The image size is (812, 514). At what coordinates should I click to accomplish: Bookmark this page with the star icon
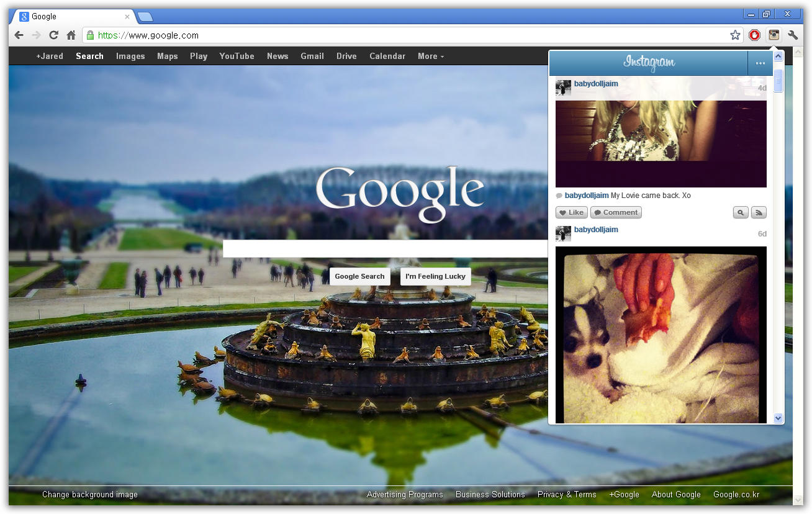pyautogui.click(x=735, y=35)
